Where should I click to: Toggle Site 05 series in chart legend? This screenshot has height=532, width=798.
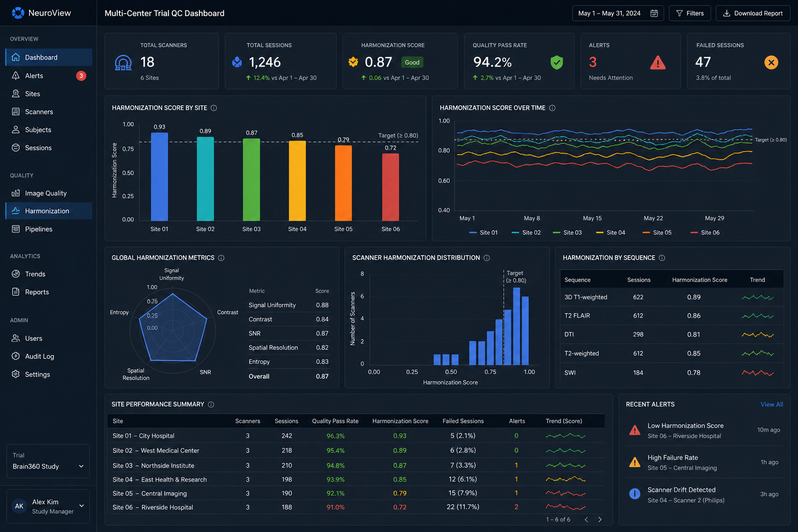[x=657, y=233]
